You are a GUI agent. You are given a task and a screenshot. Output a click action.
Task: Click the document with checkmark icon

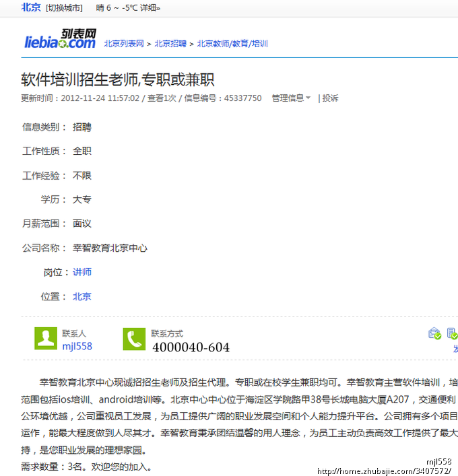tap(452, 333)
